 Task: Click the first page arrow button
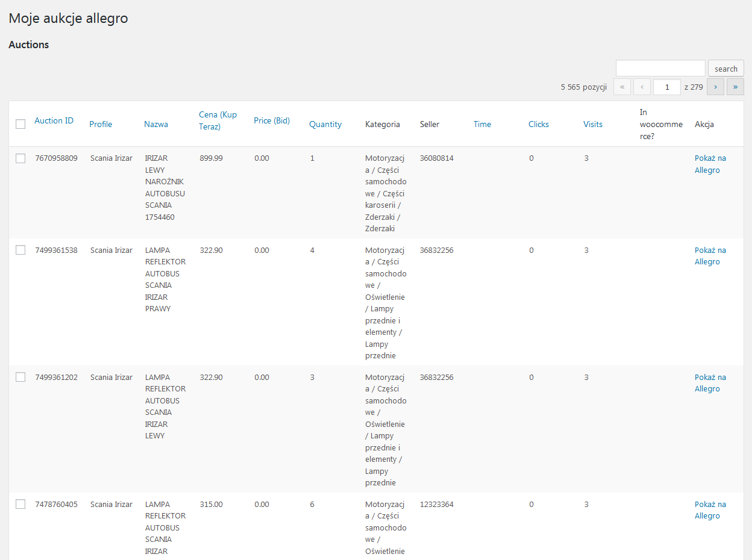tap(622, 87)
